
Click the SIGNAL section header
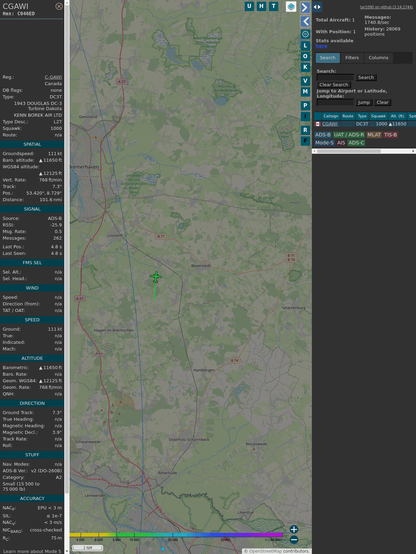32,209
